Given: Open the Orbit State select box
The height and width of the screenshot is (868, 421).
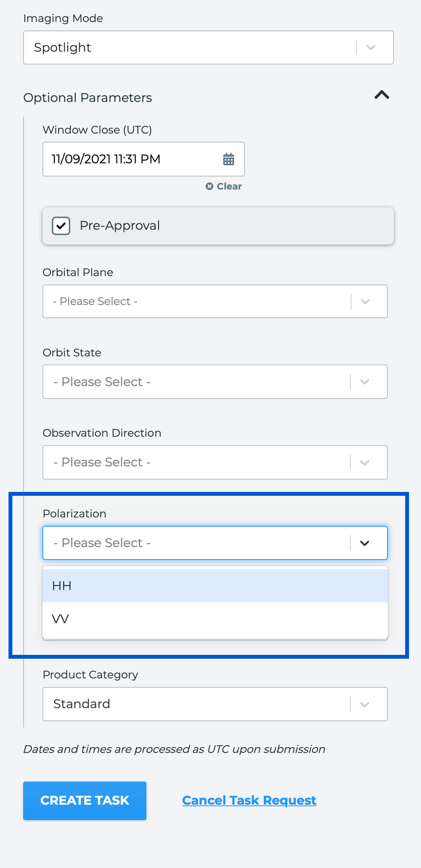Looking at the screenshot, I should point(215,382).
